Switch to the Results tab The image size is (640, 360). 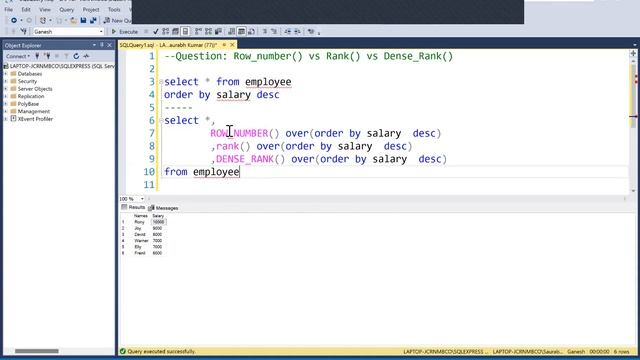133,207
